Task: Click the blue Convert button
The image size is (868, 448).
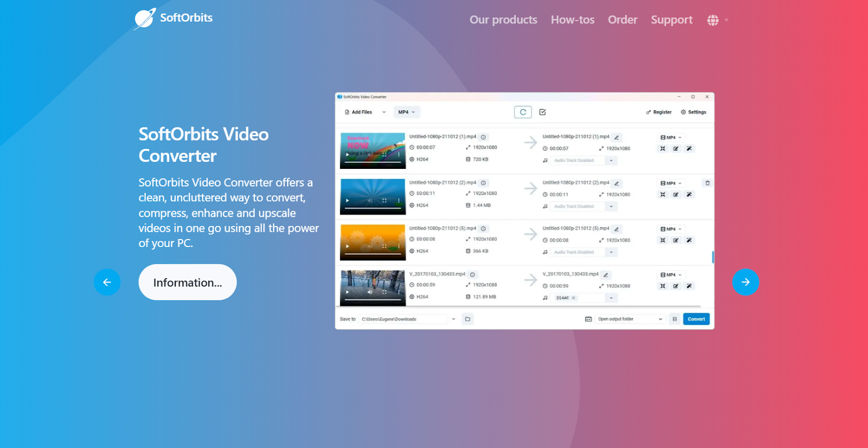Action: point(696,319)
